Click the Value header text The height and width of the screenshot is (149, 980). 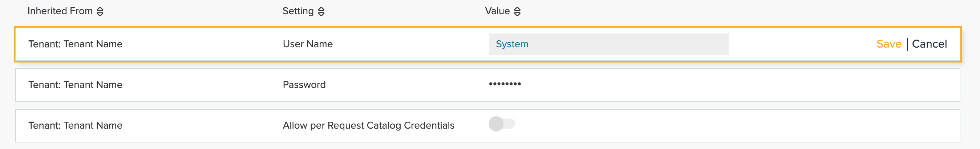(497, 11)
